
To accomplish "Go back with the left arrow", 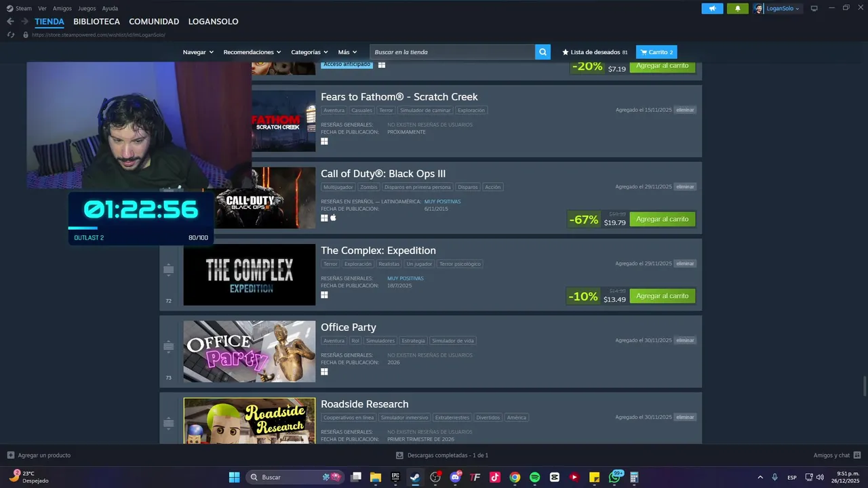I will [x=10, y=22].
